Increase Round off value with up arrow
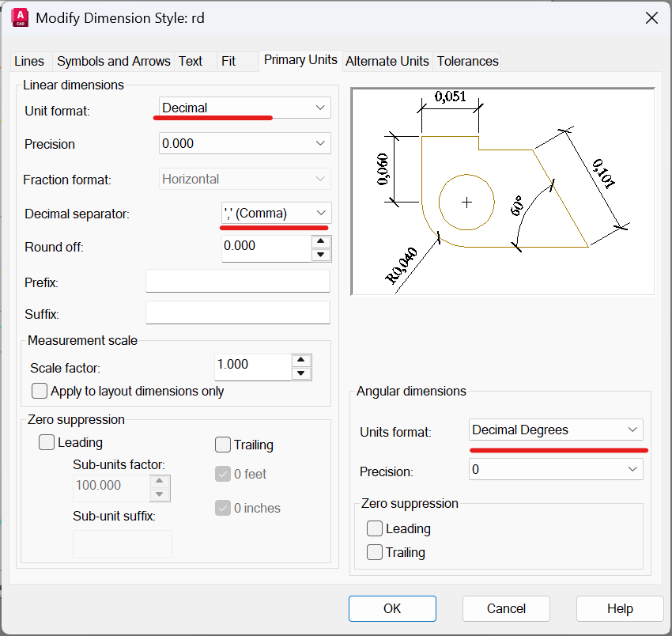 320,240
